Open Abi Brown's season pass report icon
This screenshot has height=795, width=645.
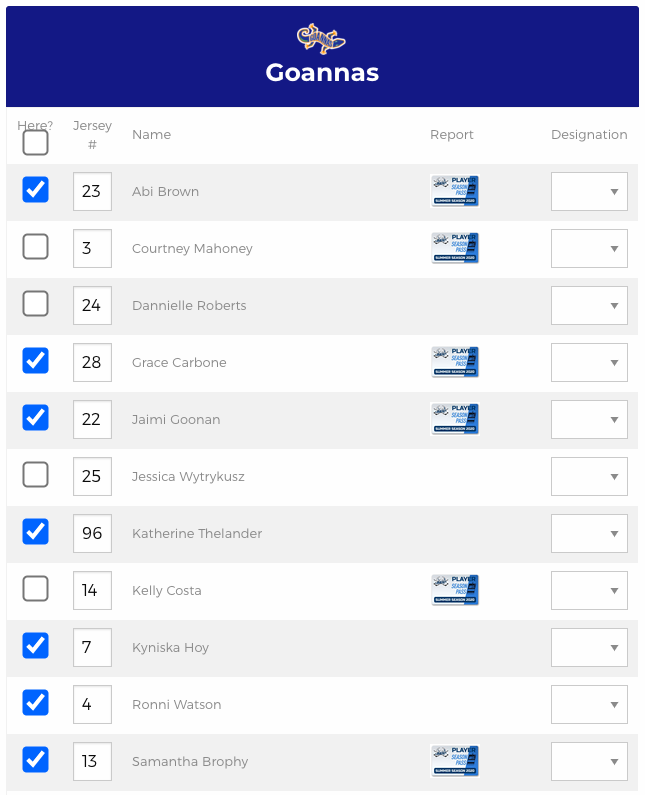pos(455,191)
